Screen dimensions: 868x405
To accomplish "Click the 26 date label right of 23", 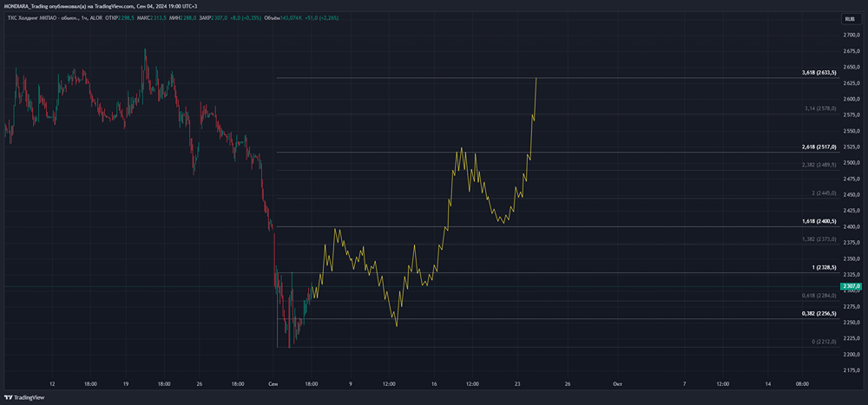I will 568,383.
